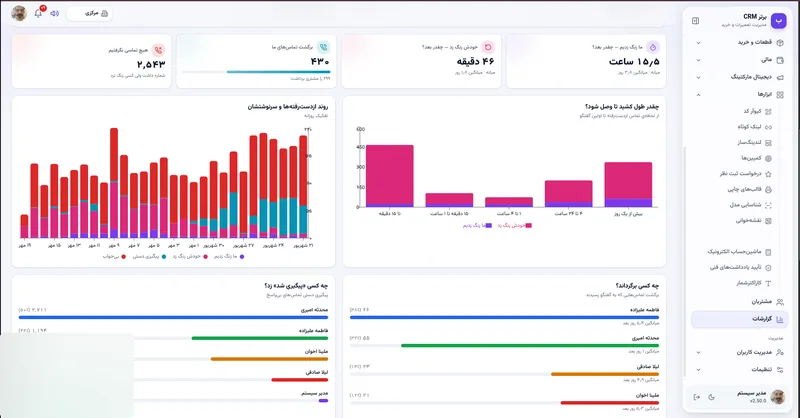Open the شناسایی مدل scan icon

pyautogui.click(x=768, y=205)
